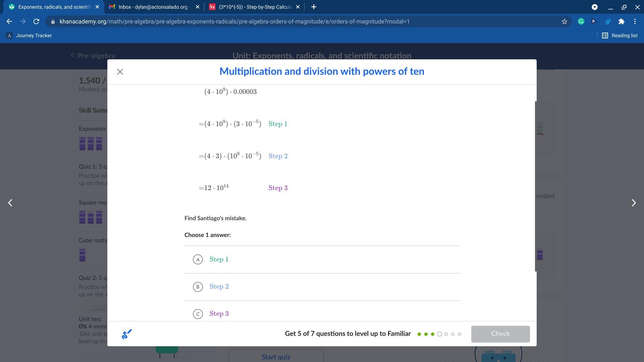Open Chrome's three-dot menu
644x362 pixels.
(x=635, y=21)
